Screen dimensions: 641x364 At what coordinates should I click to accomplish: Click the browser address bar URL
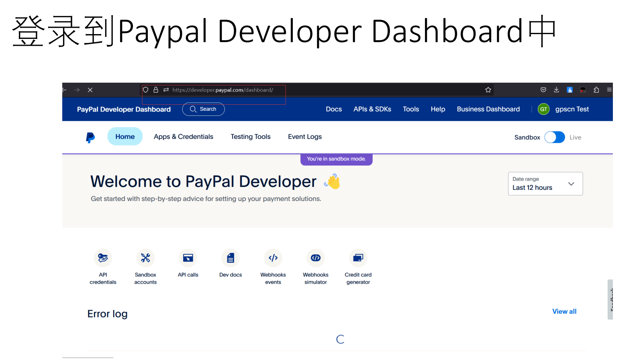click(x=223, y=90)
